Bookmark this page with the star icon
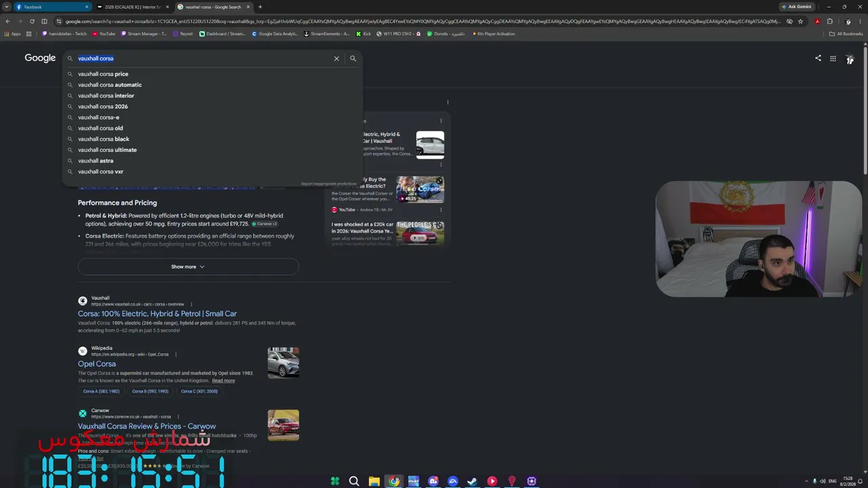The height and width of the screenshot is (488, 868). coord(800,21)
